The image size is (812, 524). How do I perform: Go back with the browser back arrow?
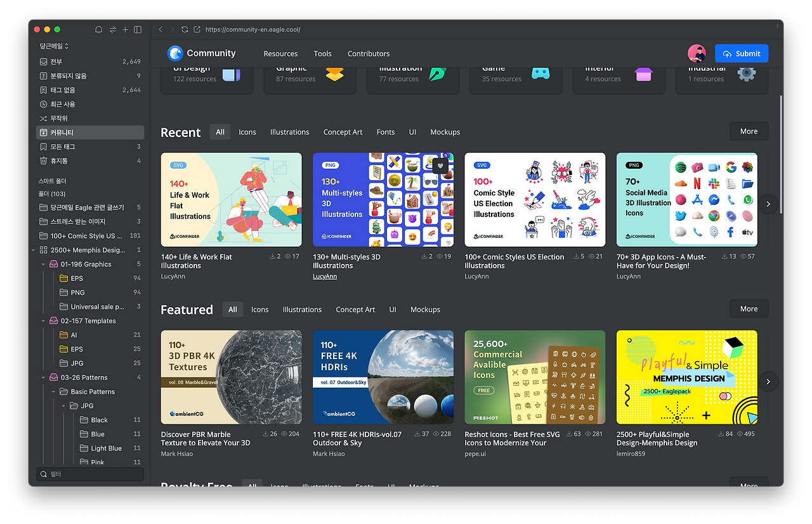(160, 30)
